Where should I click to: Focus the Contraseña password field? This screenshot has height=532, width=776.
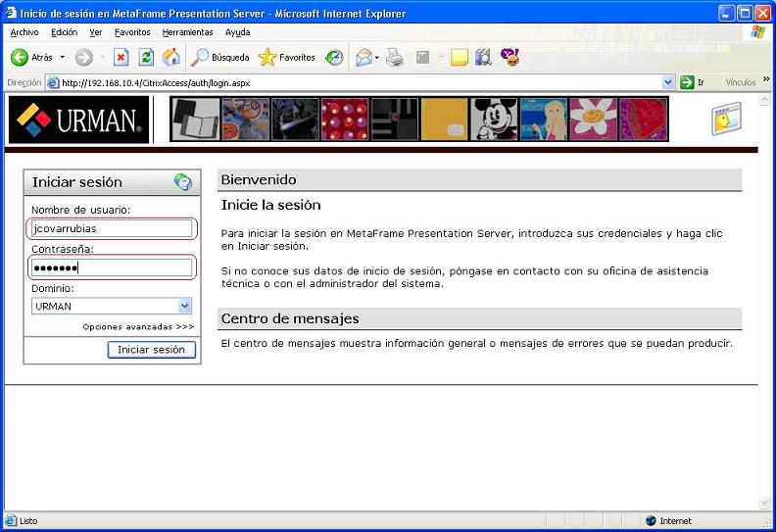click(x=111, y=267)
